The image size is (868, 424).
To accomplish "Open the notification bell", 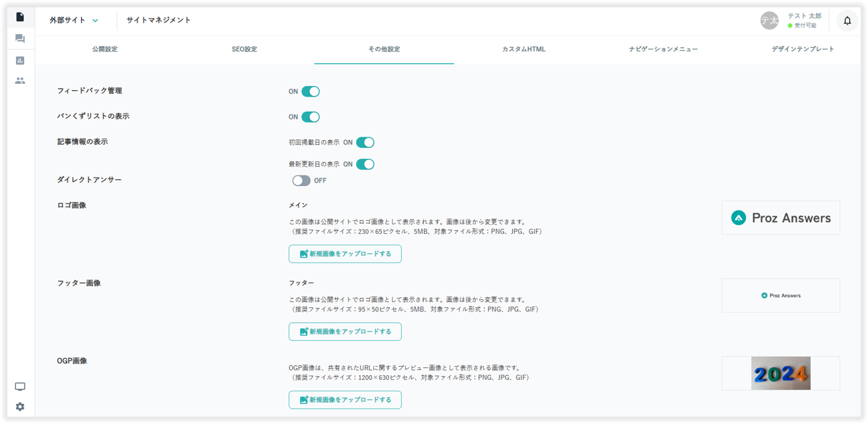I will [847, 21].
